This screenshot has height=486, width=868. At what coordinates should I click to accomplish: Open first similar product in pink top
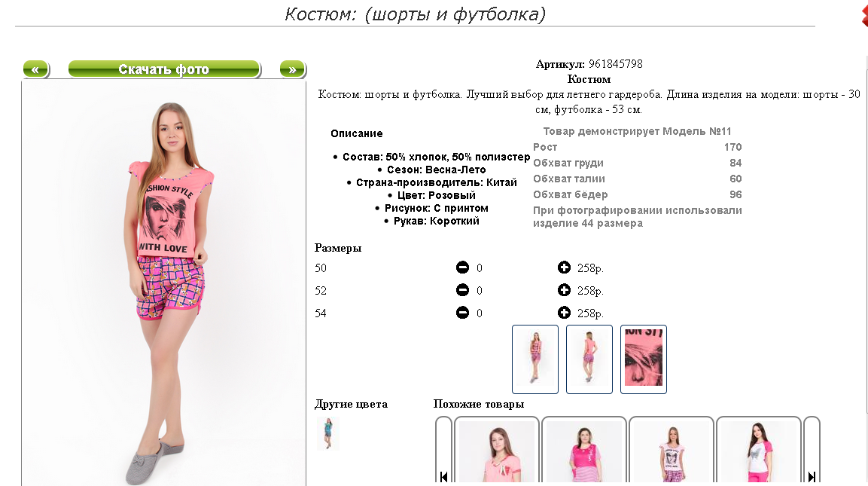(497, 451)
